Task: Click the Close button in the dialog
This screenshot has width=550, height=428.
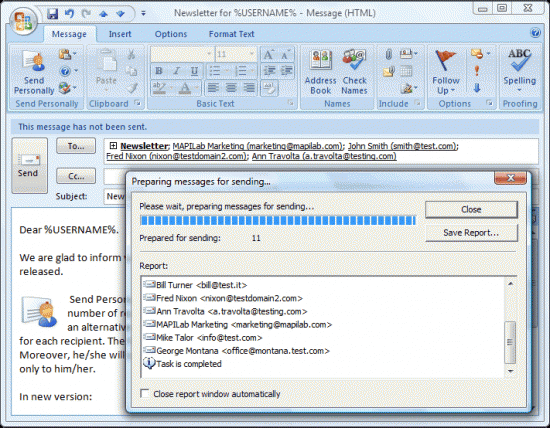Action: (x=471, y=209)
